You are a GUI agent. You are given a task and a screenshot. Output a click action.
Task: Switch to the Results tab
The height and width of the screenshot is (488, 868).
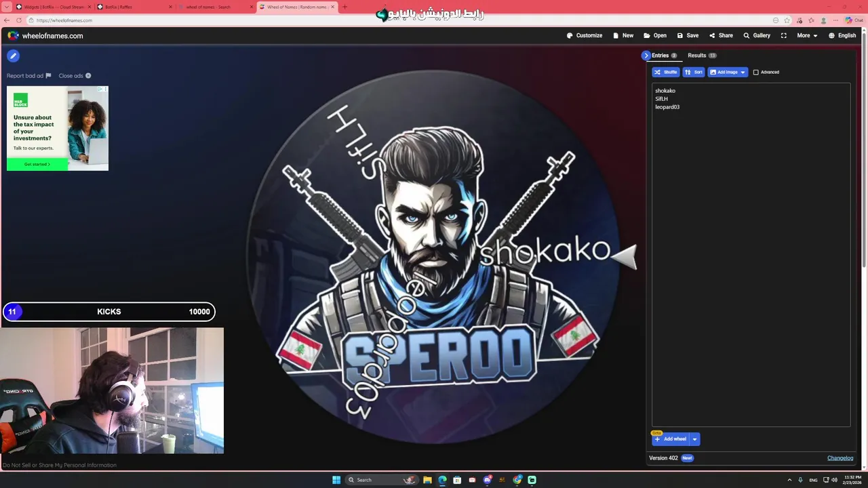(702, 56)
